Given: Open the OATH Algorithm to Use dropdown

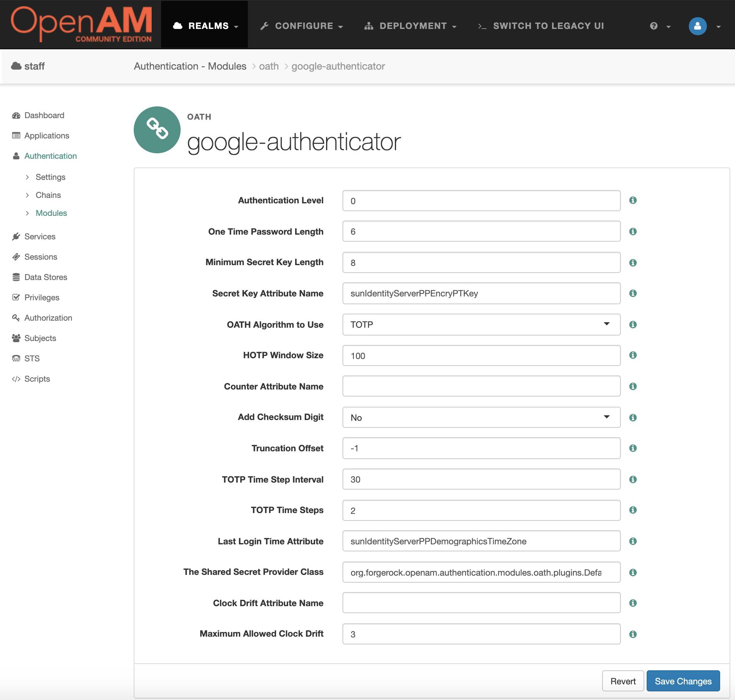Looking at the screenshot, I should pos(481,325).
